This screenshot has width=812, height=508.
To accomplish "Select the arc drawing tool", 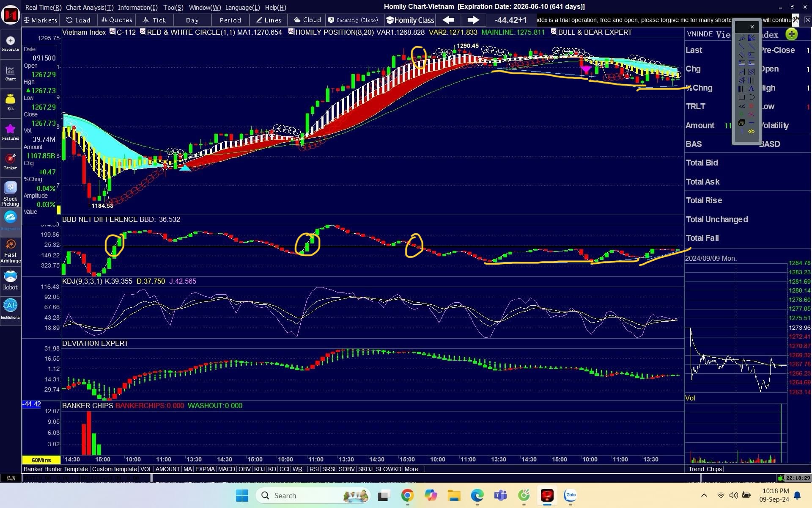I will 752,97.
